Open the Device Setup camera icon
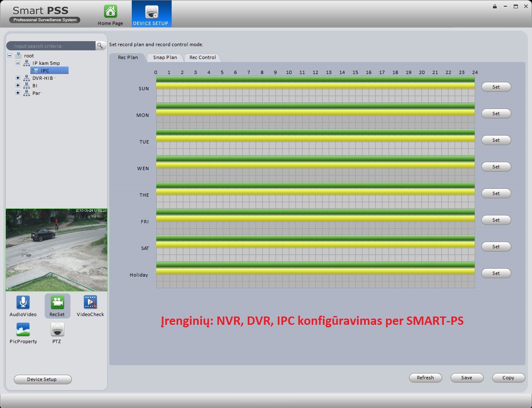Viewport: 532px width, 408px height. point(152,12)
